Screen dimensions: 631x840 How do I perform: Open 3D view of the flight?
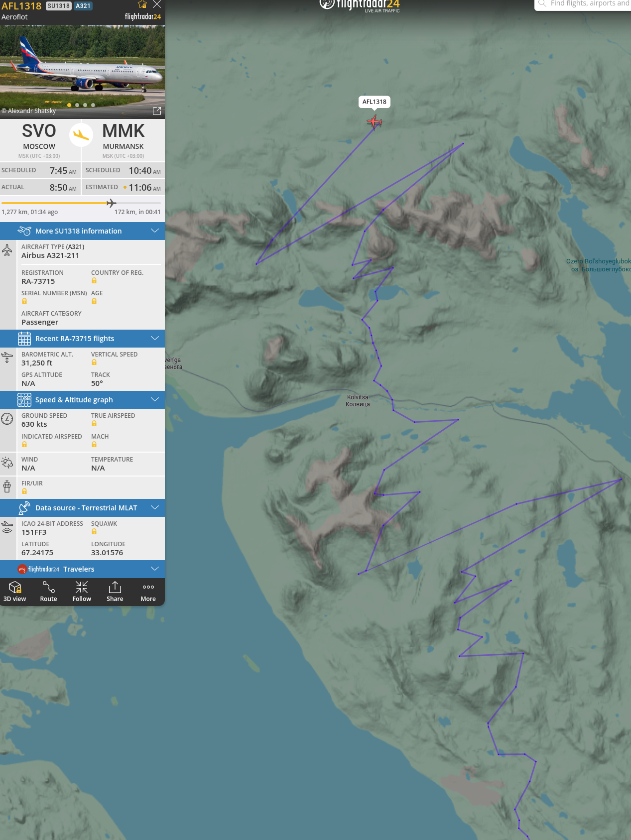click(15, 592)
